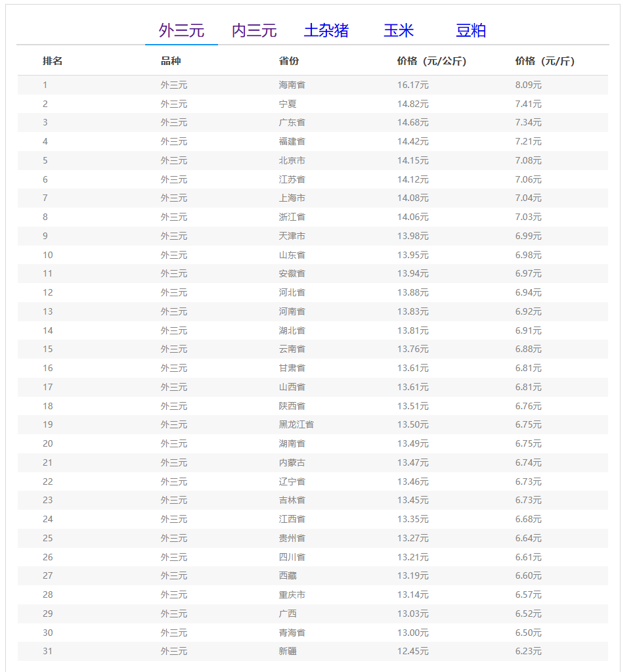Select the 山西省 province cell
Screen dimensions: 633x672
[292, 387]
